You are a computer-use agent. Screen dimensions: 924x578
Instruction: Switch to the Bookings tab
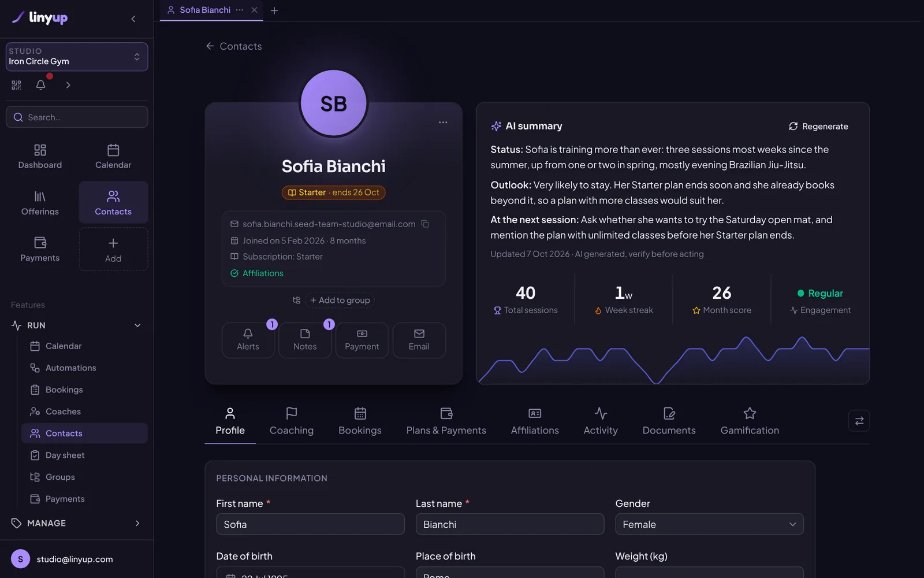[360, 421]
